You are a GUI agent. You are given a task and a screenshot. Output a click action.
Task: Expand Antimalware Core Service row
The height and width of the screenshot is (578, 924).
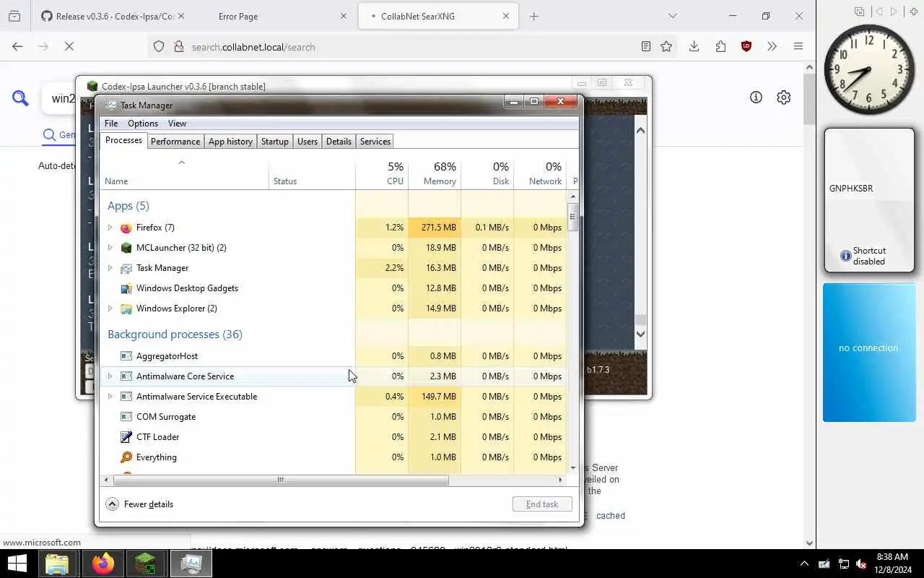110,376
